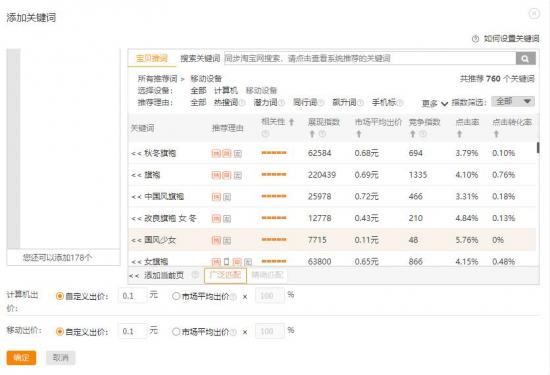Select 移动设备 device filter
The height and width of the screenshot is (375, 550).
point(261,91)
